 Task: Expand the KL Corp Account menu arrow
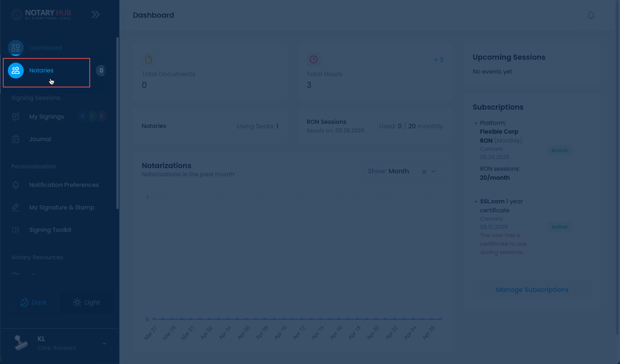[104, 344]
